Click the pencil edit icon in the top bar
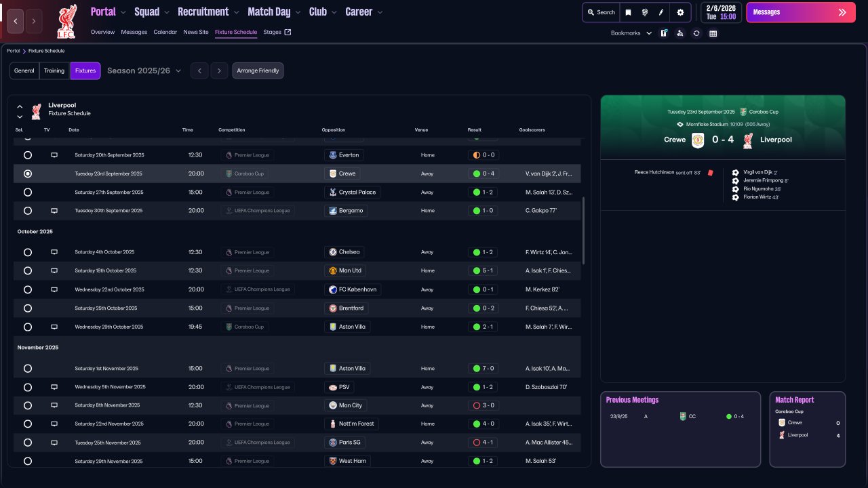The image size is (868, 488). click(x=661, y=12)
